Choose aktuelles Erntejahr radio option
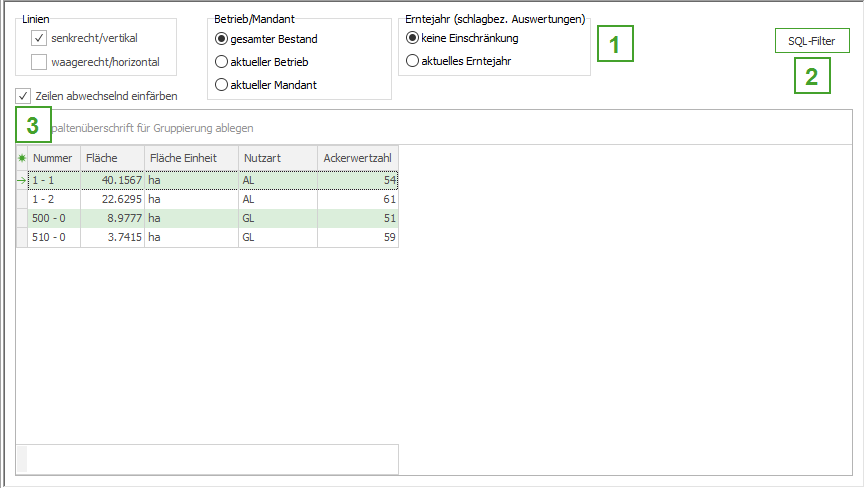The image size is (865, 488). point(413,61)
